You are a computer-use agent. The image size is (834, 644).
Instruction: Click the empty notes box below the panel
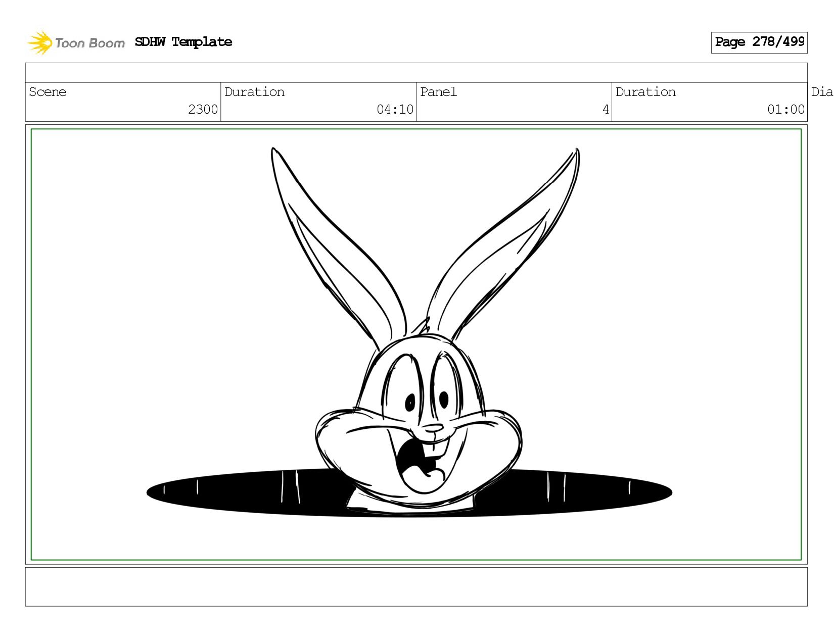(416, 587)
